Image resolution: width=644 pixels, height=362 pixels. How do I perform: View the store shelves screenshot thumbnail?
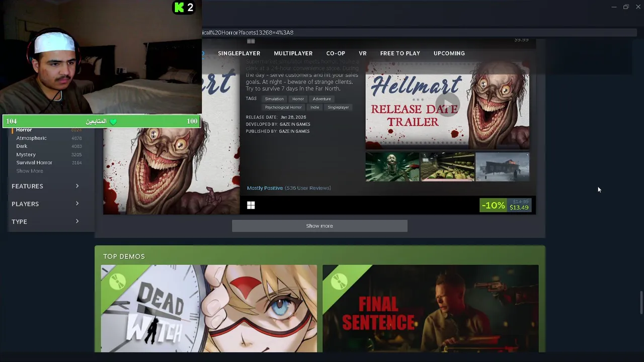pos(447,166)
